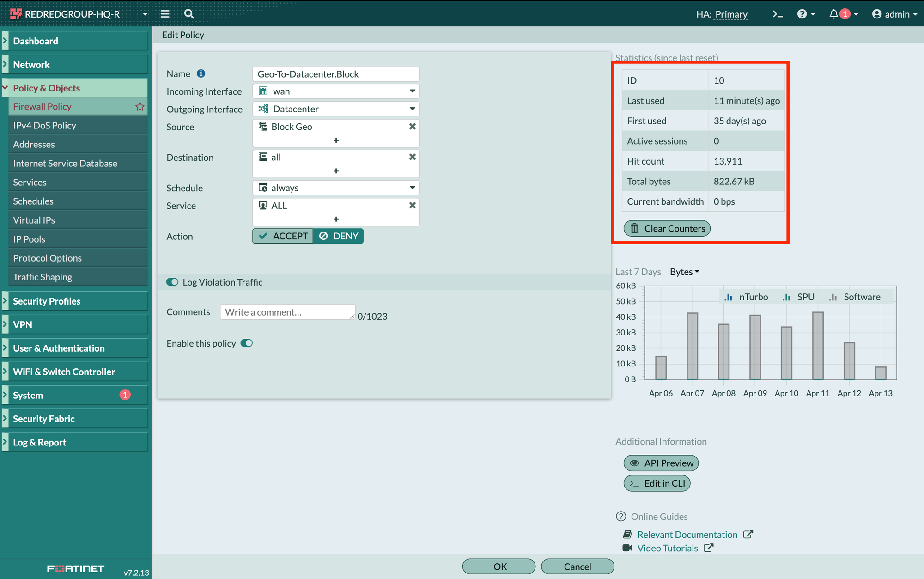Remove Block Geo from Source
Viewport: 924px width, 579px height.
point(412,127)
